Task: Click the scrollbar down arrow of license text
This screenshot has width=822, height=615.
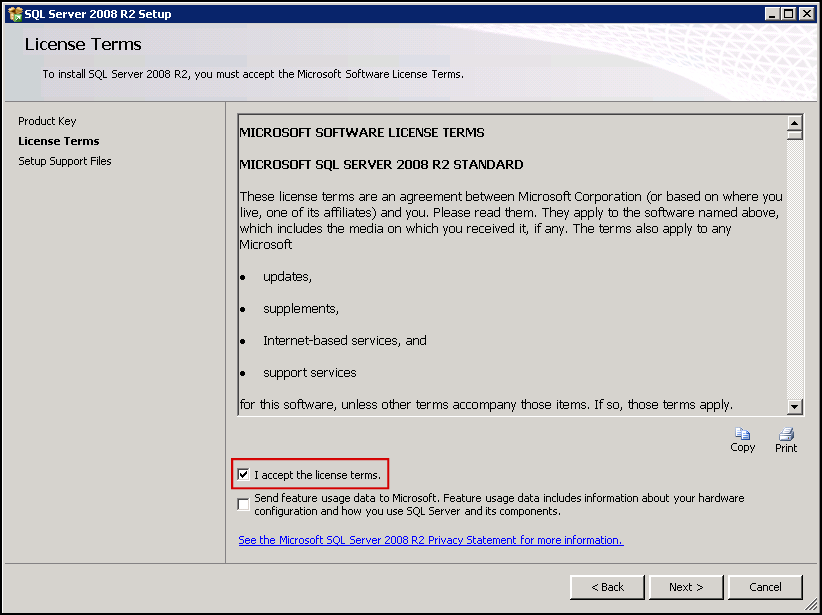Action: tap(793, 406)
